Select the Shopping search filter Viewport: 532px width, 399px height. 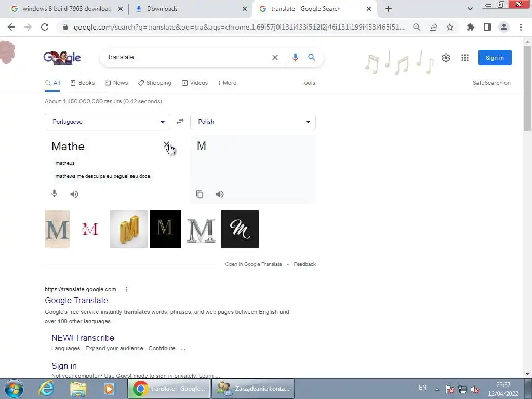click(x=155, y=83)
